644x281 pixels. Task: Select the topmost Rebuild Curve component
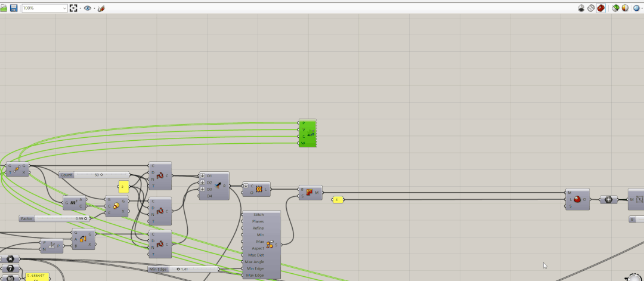[x=160, y=176]
